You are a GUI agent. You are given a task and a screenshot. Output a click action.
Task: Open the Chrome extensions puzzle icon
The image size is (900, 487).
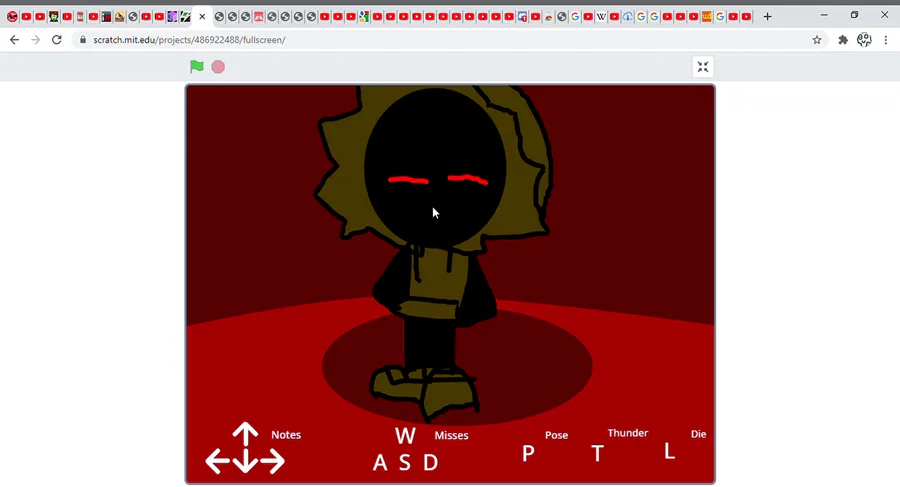(843, 40)
